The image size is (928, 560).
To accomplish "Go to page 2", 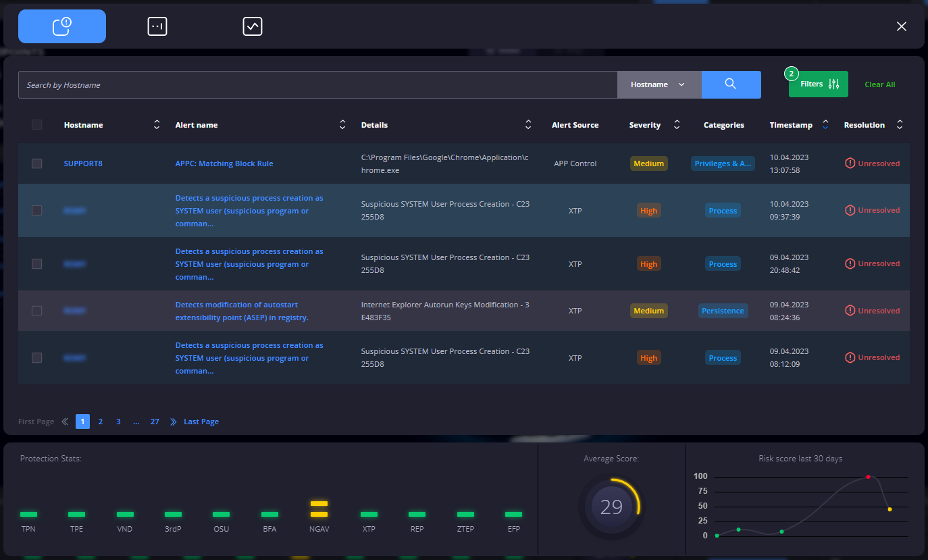I will (x=101, y=422).
